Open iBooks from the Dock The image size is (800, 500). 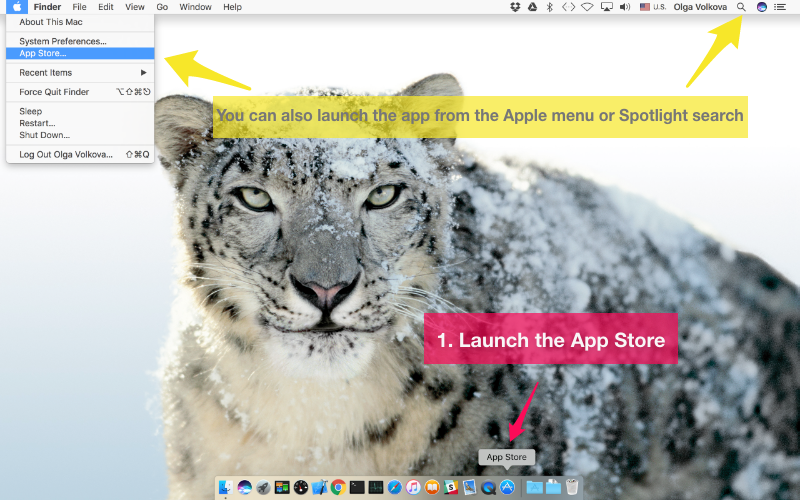point(432,487)
